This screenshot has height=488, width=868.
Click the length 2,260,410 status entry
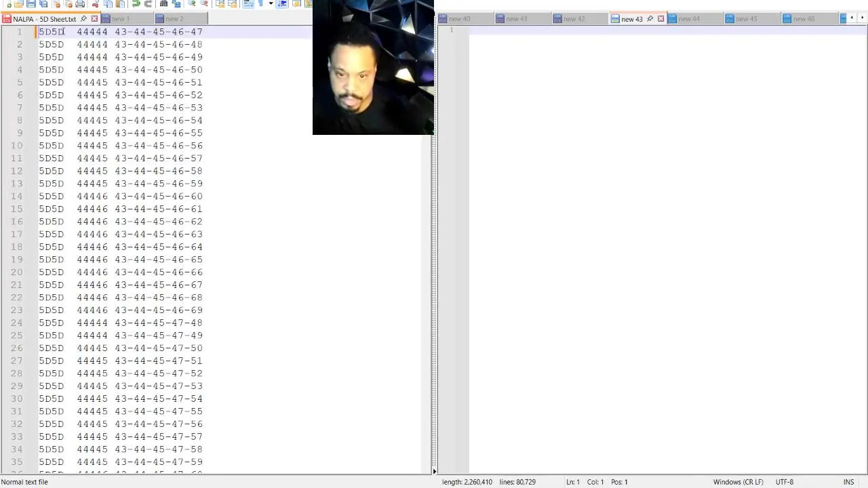[467, 482]
